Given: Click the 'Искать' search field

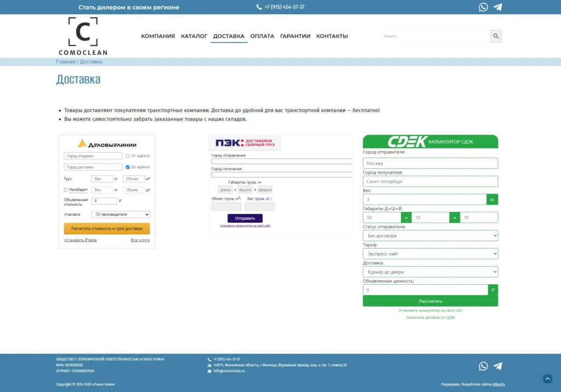Looking at the screenshot, I should (x=436, y=36).
